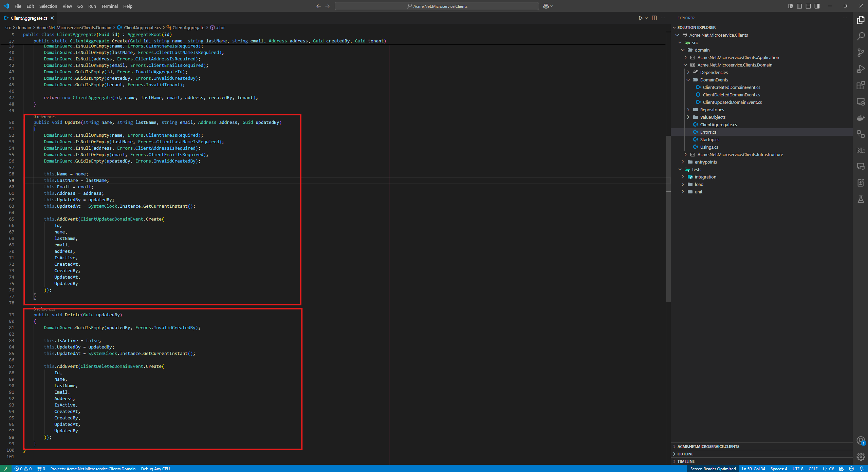Expand the Repositories folder
The image size is (868, 472).
688,110
